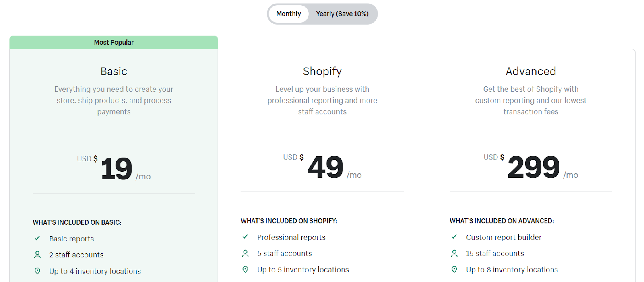Click the "Basic reports" feature text

[72, 239]
